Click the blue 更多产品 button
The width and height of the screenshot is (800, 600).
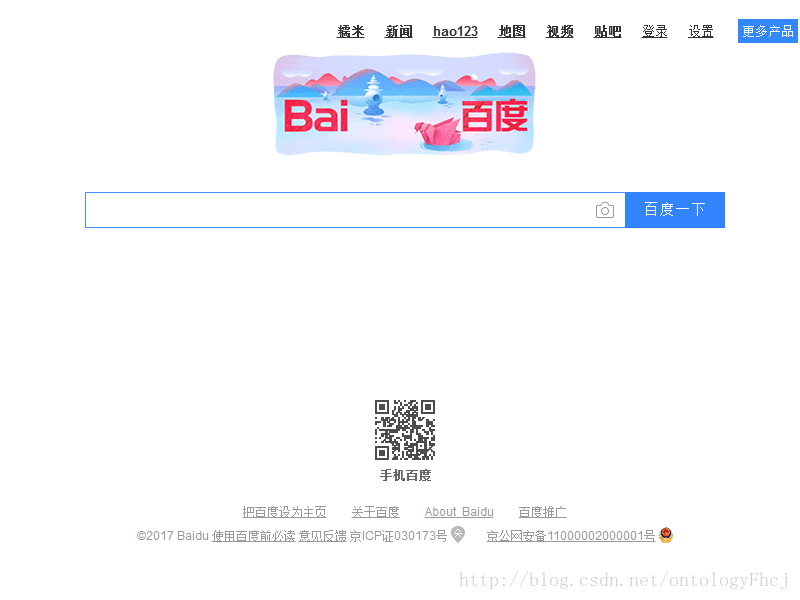[x=767, y=31]
